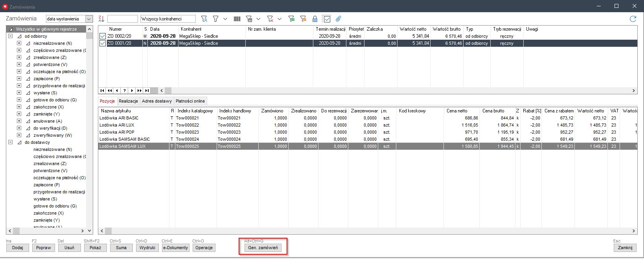Collapse the 'od odbiorcy' tree node
This screenshot has width=644, height=259.
(x=11, y=36)
